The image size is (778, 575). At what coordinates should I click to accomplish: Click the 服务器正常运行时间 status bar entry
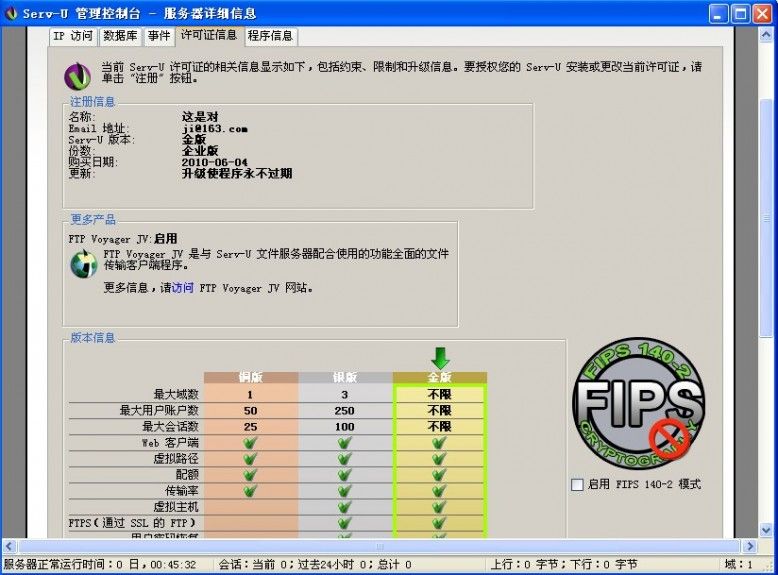tap(100, 565)
